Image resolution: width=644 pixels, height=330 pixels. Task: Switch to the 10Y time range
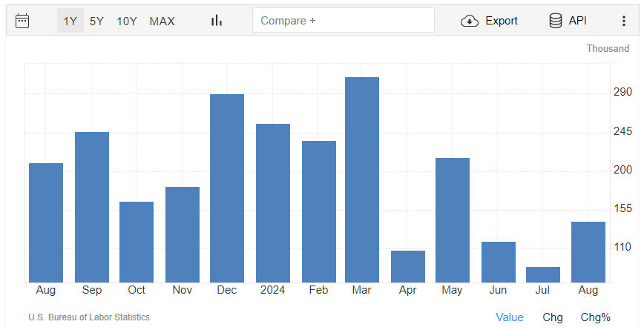(x=126, y=21)
